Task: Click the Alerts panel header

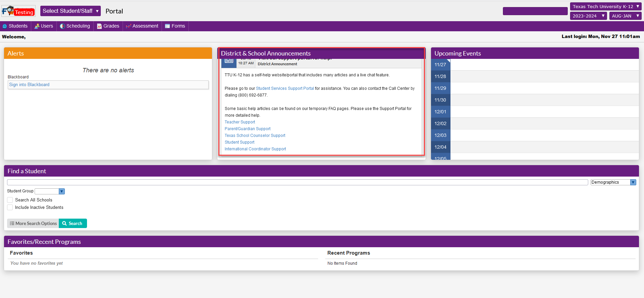Action: (x=108, y=53)
